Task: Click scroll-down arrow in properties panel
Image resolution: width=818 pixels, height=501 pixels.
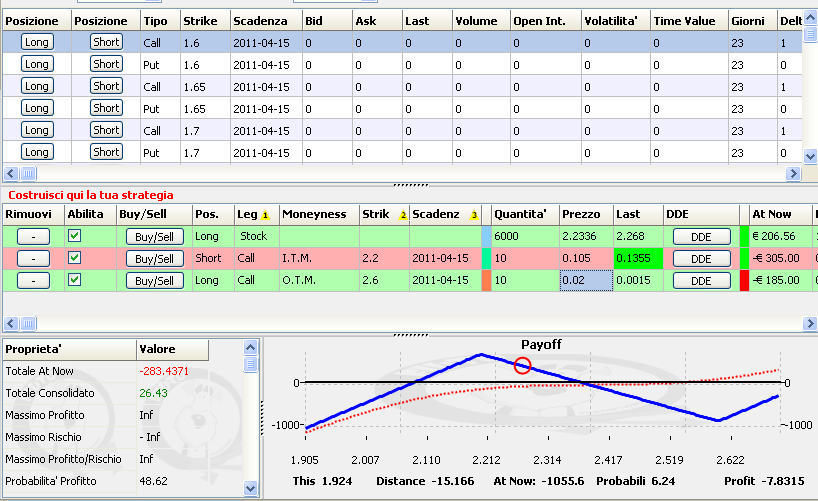Action: [x=250, y=488]
